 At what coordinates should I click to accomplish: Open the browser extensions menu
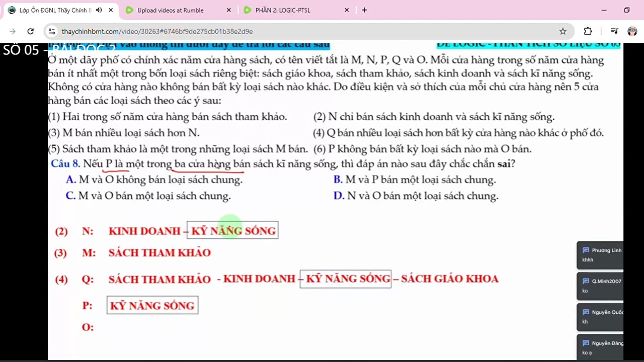[588, 31]
